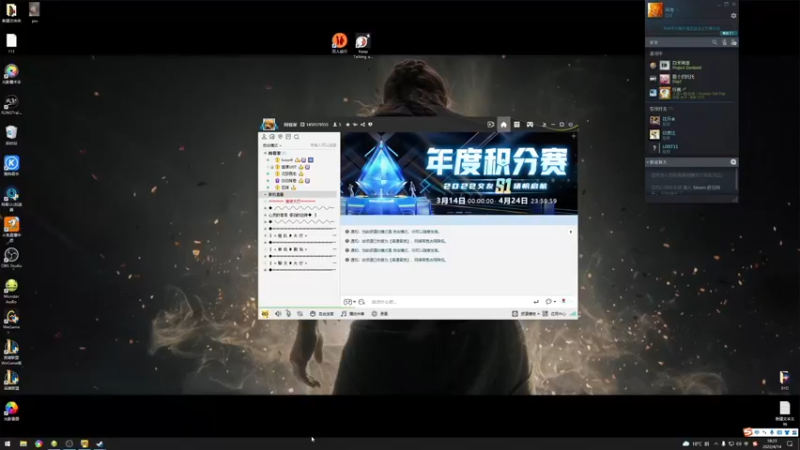The height and width of the screenshot is (450, 800).
Task: Open the notification center in the system tray
Action: coord(790,444)
